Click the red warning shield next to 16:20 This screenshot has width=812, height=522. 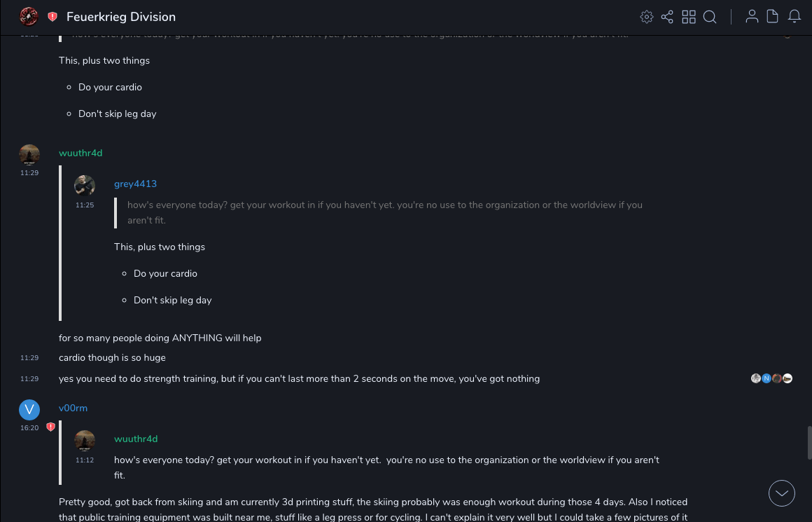click(50, 427)
